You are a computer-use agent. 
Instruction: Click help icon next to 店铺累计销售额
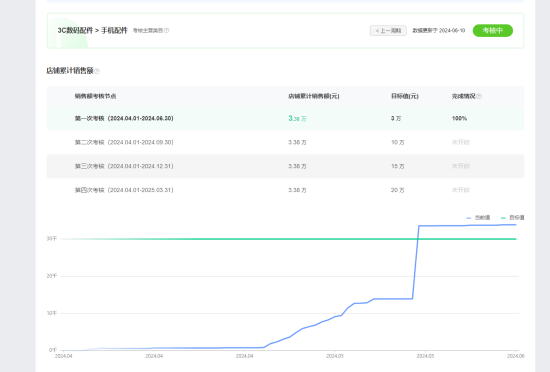pos(97,71)
